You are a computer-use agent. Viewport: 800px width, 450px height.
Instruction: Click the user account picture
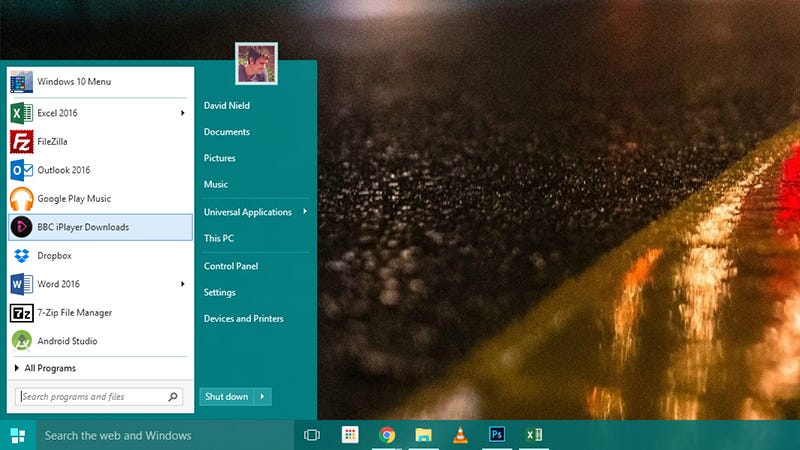point(257,63)
